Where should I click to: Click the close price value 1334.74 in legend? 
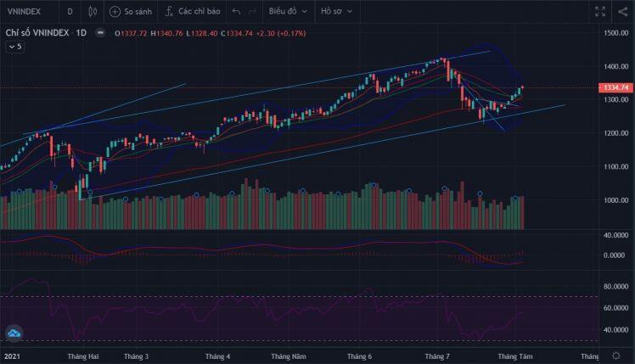tap(239, 34)
